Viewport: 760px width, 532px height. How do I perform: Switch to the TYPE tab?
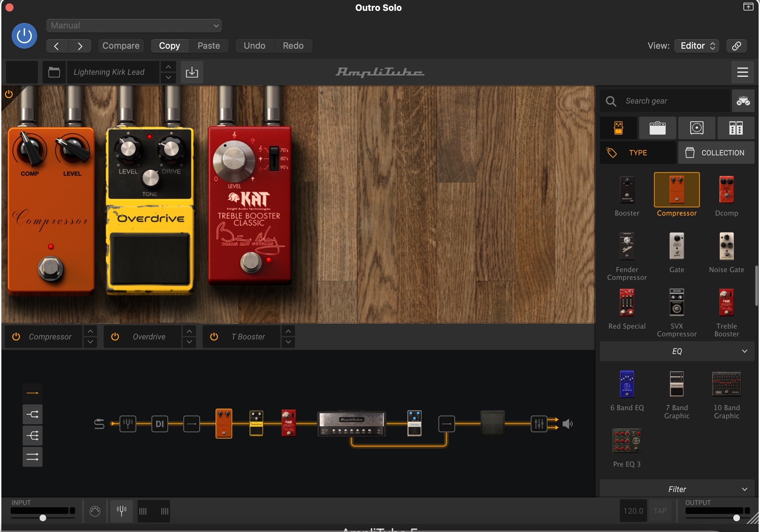[x=638, y=153]
